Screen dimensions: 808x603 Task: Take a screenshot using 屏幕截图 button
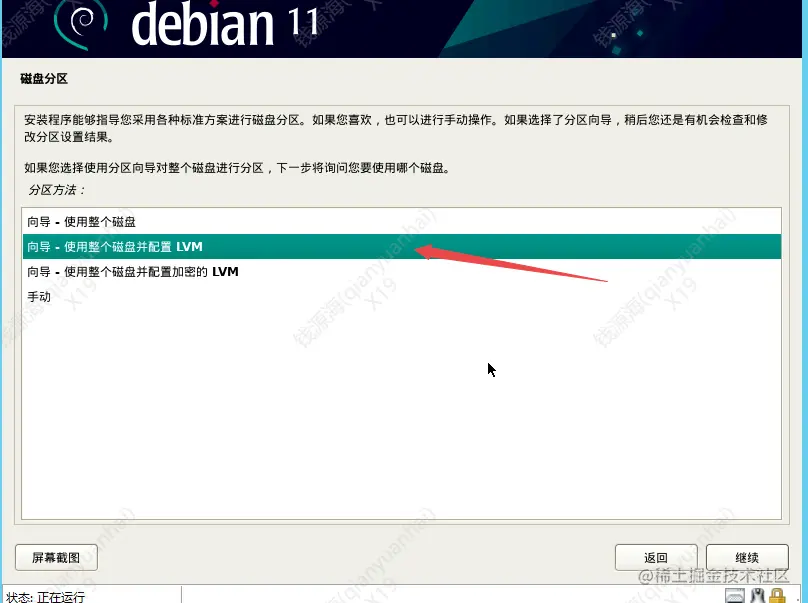pos(56,558)
